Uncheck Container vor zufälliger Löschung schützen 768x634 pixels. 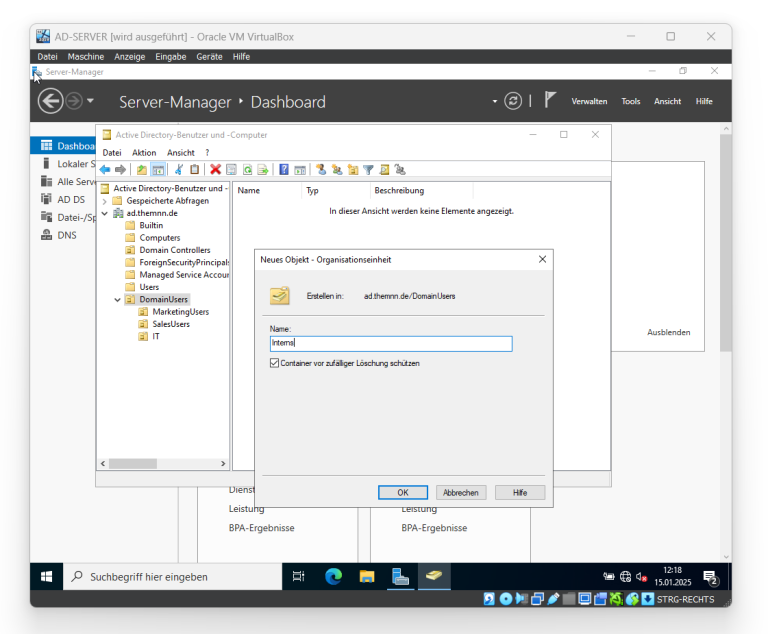[274, 363]
